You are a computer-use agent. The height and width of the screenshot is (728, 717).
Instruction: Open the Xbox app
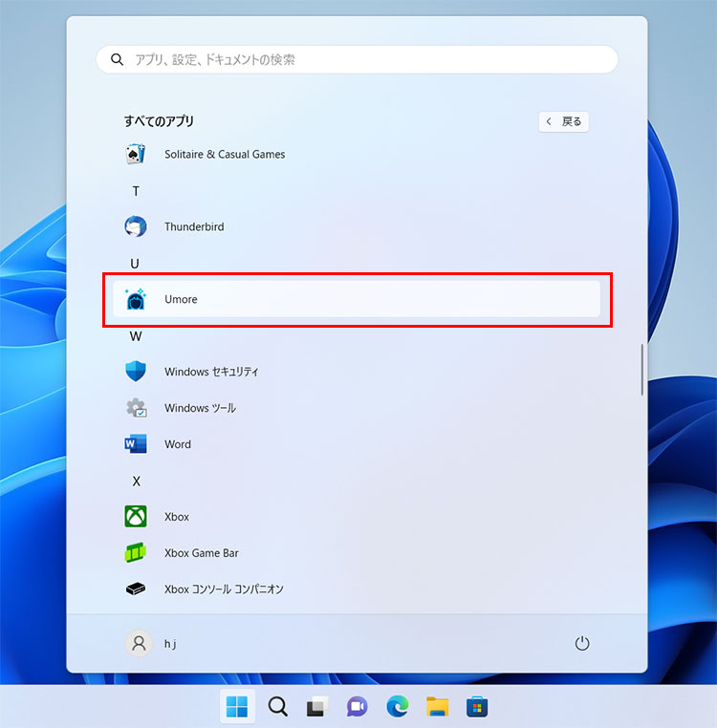point(176,517)
